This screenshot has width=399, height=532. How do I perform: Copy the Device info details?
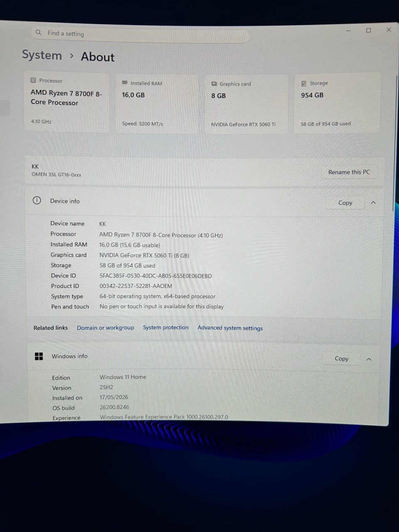coord(345,203)
